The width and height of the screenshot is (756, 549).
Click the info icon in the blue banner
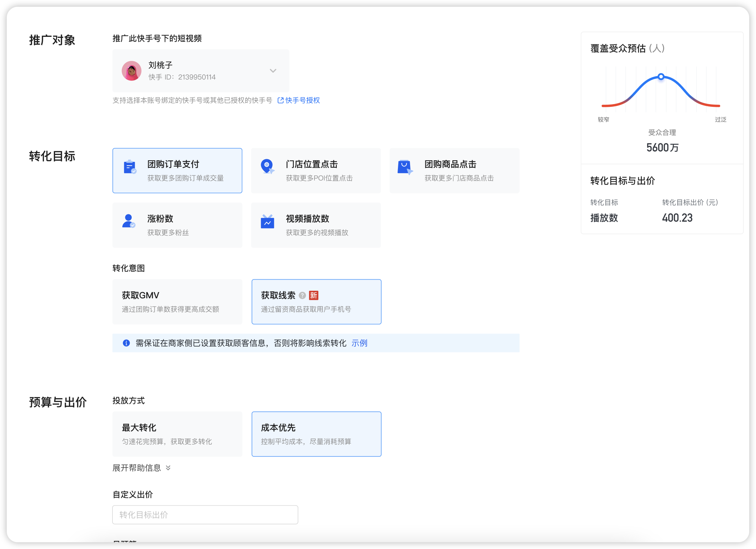126,343
